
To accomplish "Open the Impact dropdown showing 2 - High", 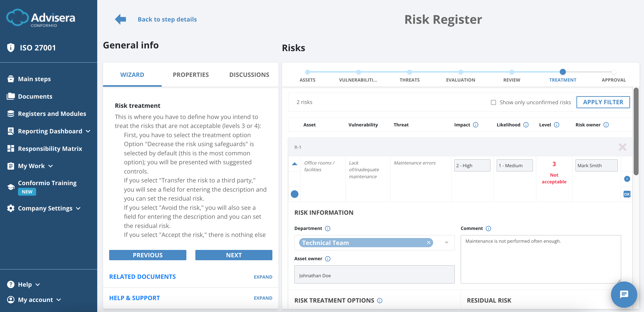I will [472, 165].
